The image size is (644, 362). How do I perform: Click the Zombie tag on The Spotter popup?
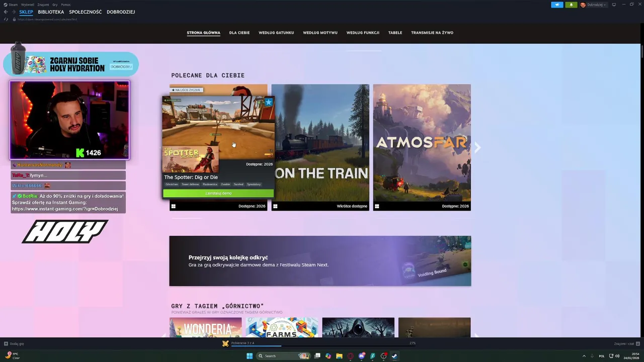(225, 185)
